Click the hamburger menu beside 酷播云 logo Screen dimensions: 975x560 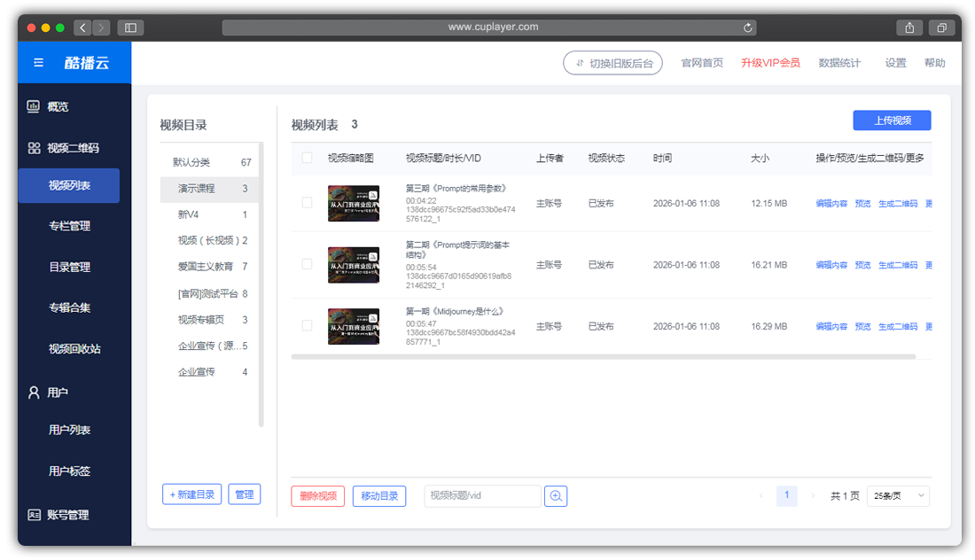coord(37,62)
